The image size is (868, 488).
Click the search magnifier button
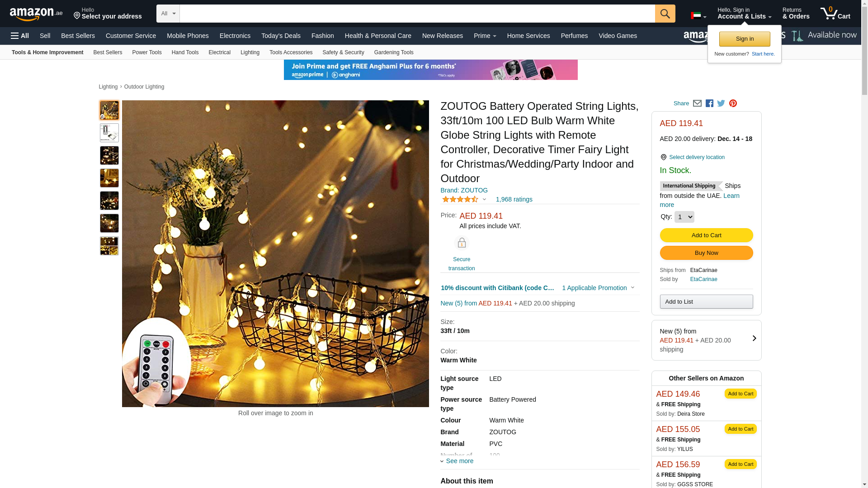pyautogui.click(x=665, y=14)
